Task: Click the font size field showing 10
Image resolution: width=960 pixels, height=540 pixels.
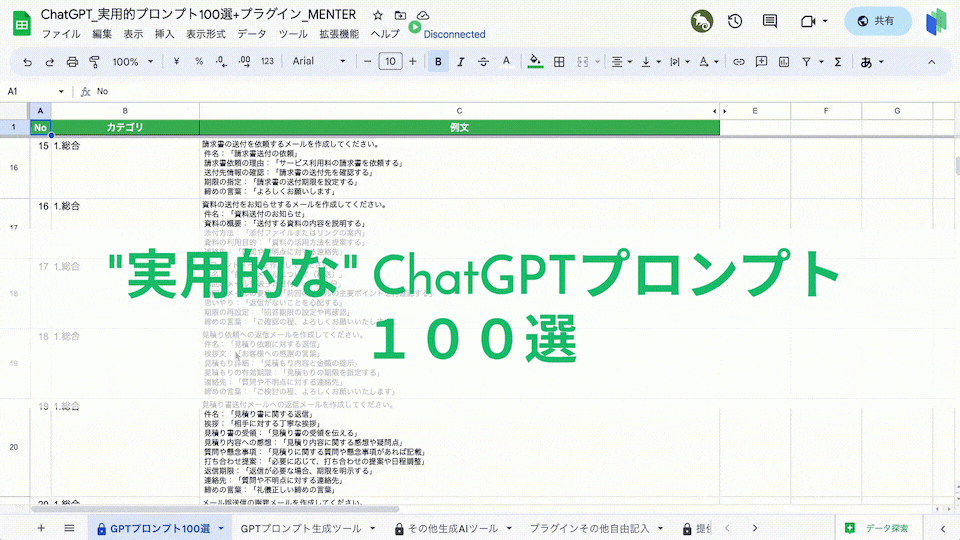Action: coord(390,61)
